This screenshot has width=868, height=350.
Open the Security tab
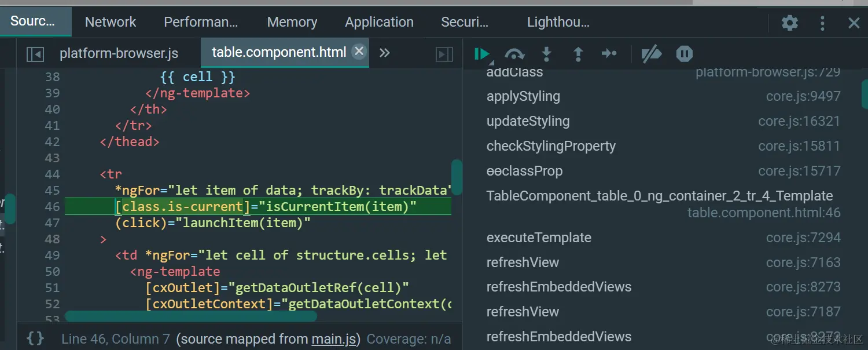465,22
